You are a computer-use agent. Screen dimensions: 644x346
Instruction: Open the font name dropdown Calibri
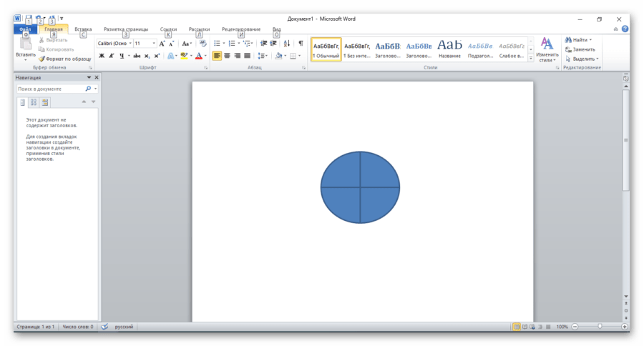pyautogui.click(x=130, y=44)
